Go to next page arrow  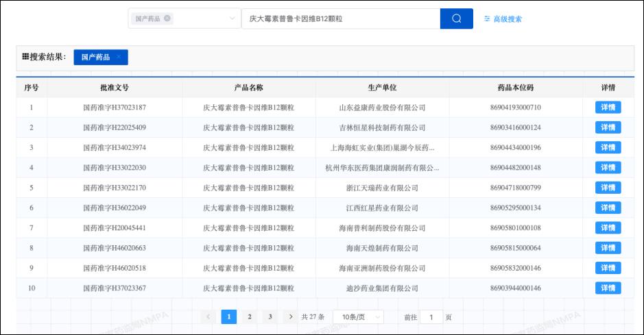pyautogui.click(x=291, y=317)
